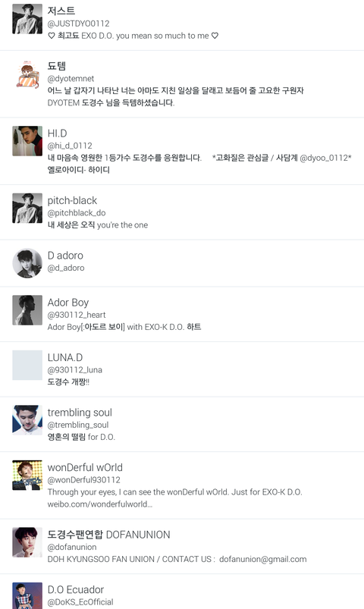Open the @930112_heart handle
The width and height of the screenshot is (364, 609).
77,315
